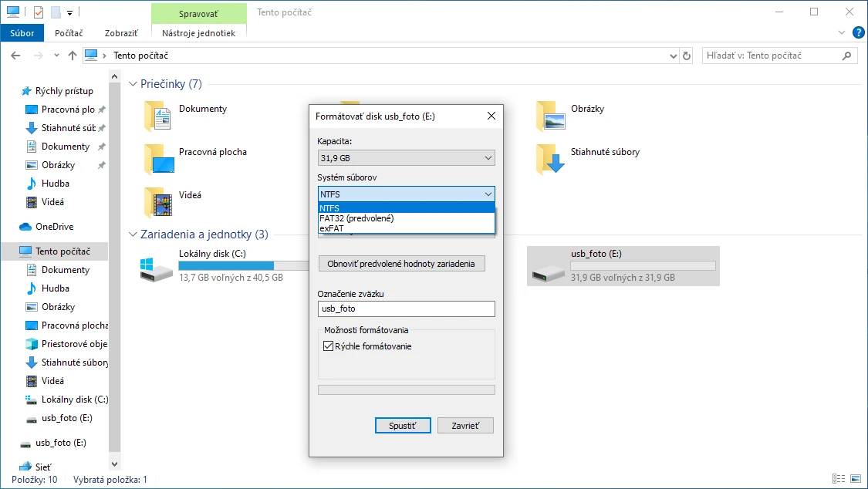Collapse Zariadenia a jednotky (3) group
This screenshot has height=489, width=868.
tap(133, 234)
